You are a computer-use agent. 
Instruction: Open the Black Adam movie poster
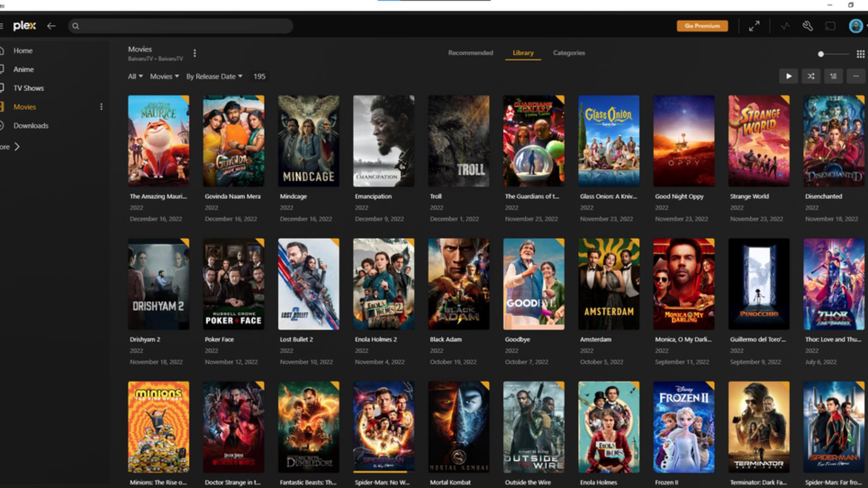[458, 284]
